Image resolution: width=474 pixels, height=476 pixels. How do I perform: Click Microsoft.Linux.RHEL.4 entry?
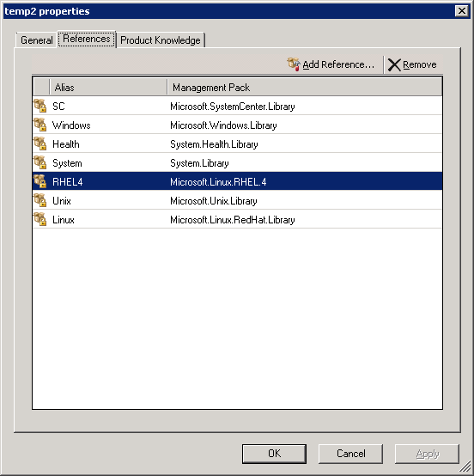pyautogui.click(x=218, y=182)
